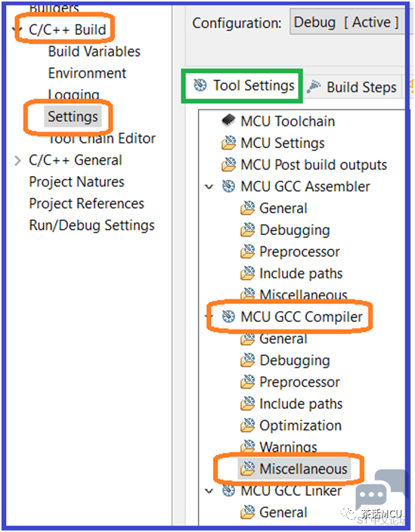
Task: Select Settings under C/C++ Build
Action: point(73,116)
